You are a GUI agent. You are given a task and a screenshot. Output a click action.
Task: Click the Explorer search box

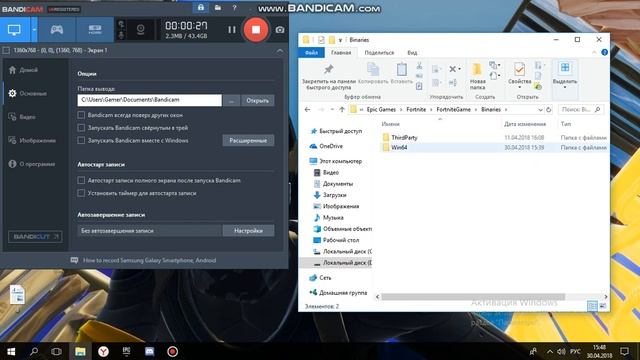[580, 109]
